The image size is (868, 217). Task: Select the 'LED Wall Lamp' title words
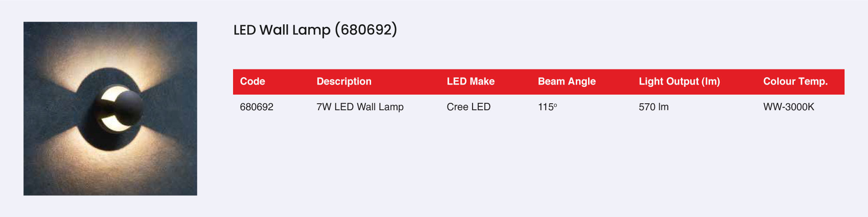pyautogui.click(x=282, y=30)
